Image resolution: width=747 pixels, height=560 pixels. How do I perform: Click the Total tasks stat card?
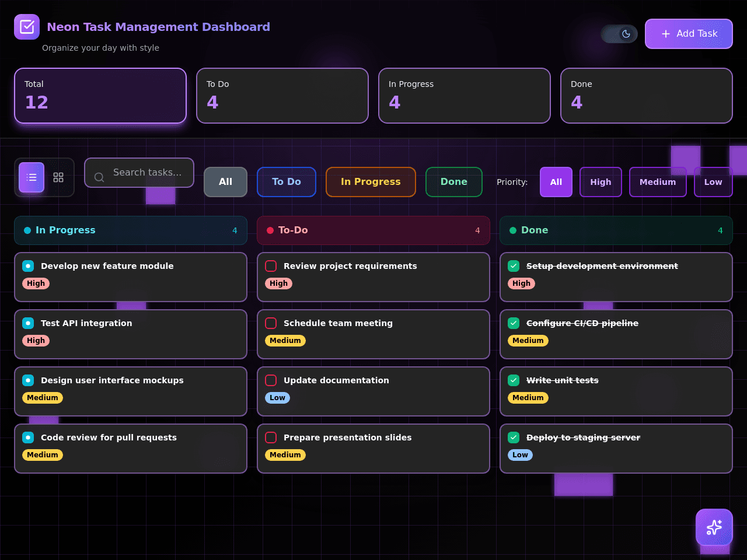coord(100,96)
